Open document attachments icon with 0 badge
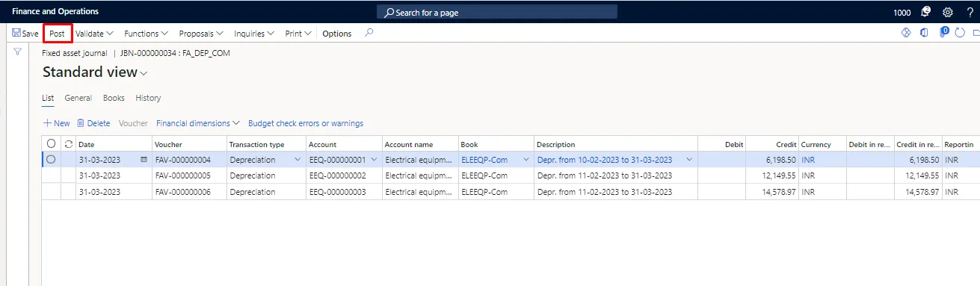 pos(943,32)
